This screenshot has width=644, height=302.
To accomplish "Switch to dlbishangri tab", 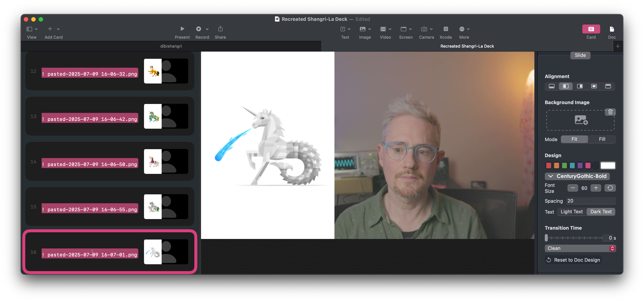I will tap(171, 46).
